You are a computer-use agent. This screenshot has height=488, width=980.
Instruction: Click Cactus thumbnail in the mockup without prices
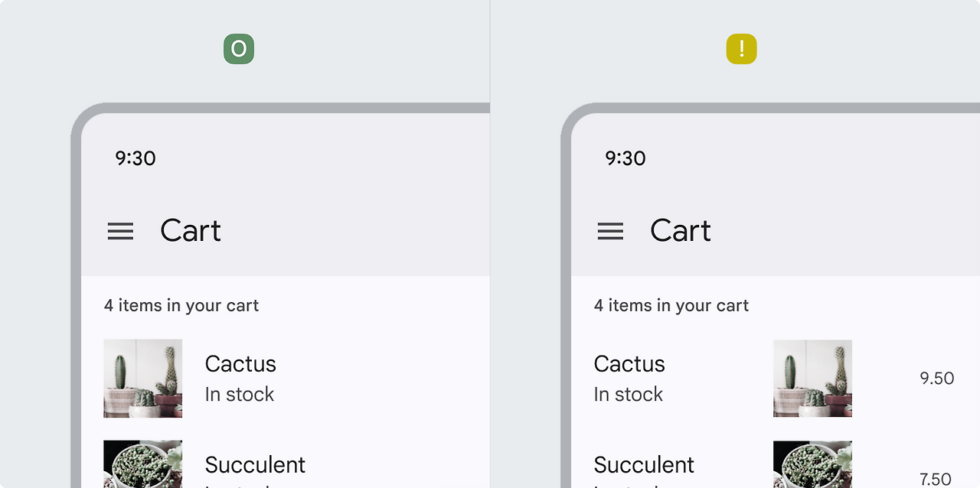tap(143, 379)
